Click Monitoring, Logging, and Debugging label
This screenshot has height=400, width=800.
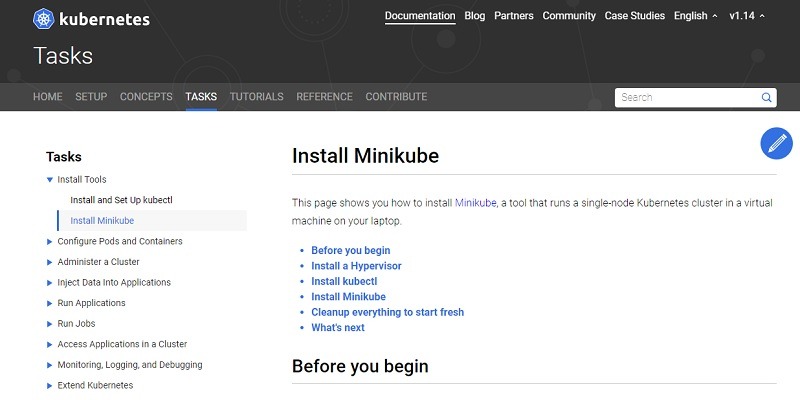click(x=130, y=365)
